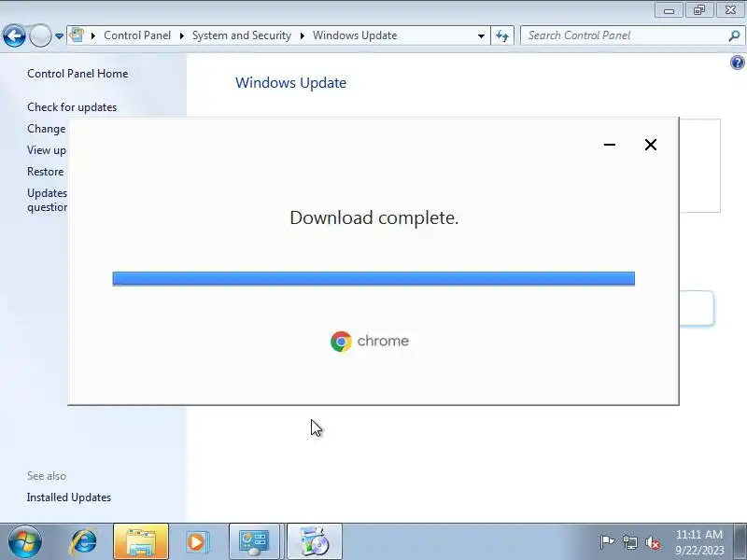This screenshot has height=560, width=747.
Task: Click the Change settings link in sidebar
Action: 47,129
